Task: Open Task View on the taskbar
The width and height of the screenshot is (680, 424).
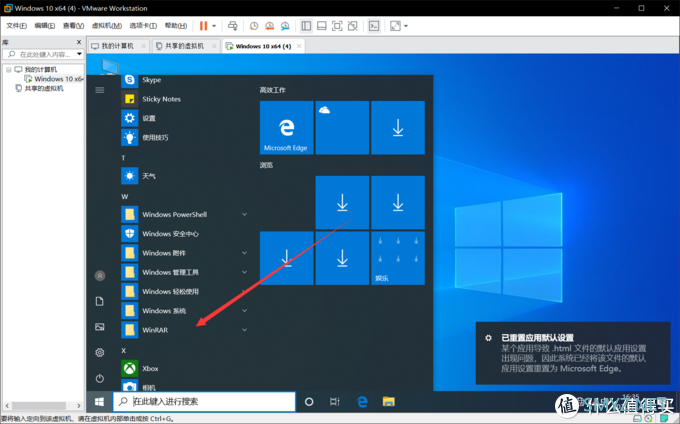Action: point(335,402)
